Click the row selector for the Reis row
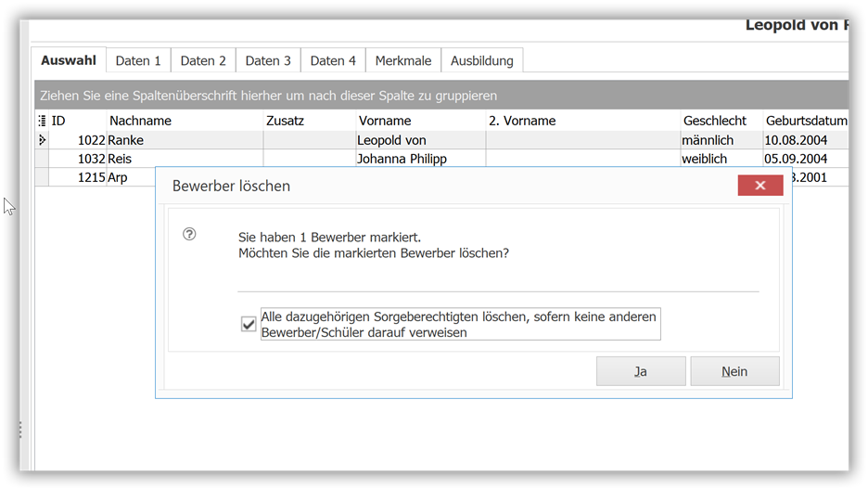This screenshot has width=868, height=490. click(42, 159)
